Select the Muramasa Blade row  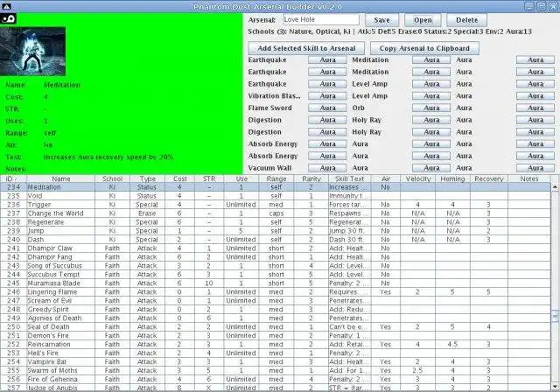(276, 283)
